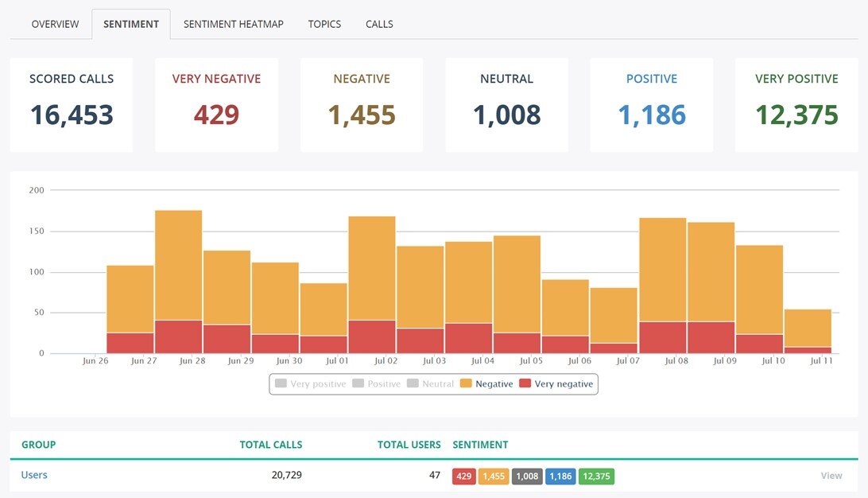Show the Neutral series via legend
The width and height of the screenshot is (868, 498).
coord(430,383)
